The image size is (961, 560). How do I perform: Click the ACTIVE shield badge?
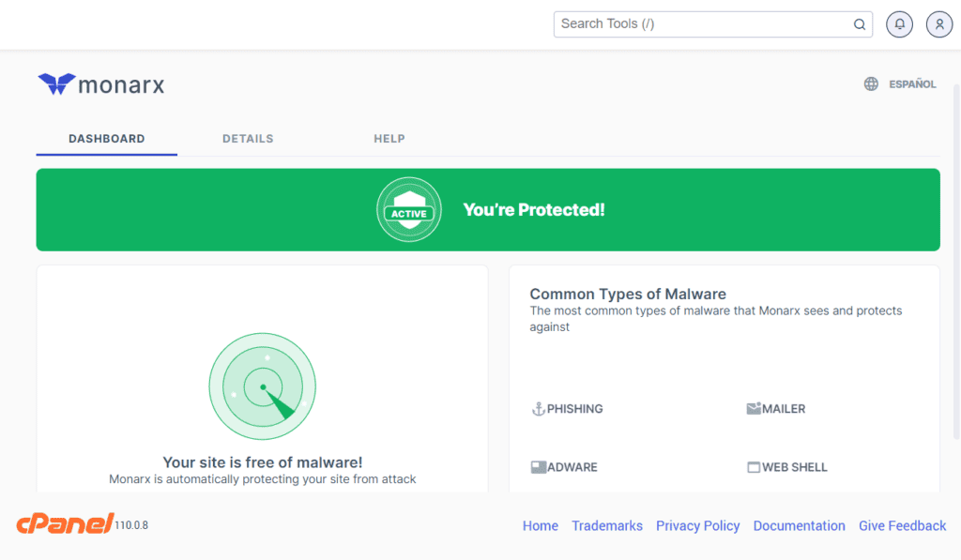click(x=409, y=209)
